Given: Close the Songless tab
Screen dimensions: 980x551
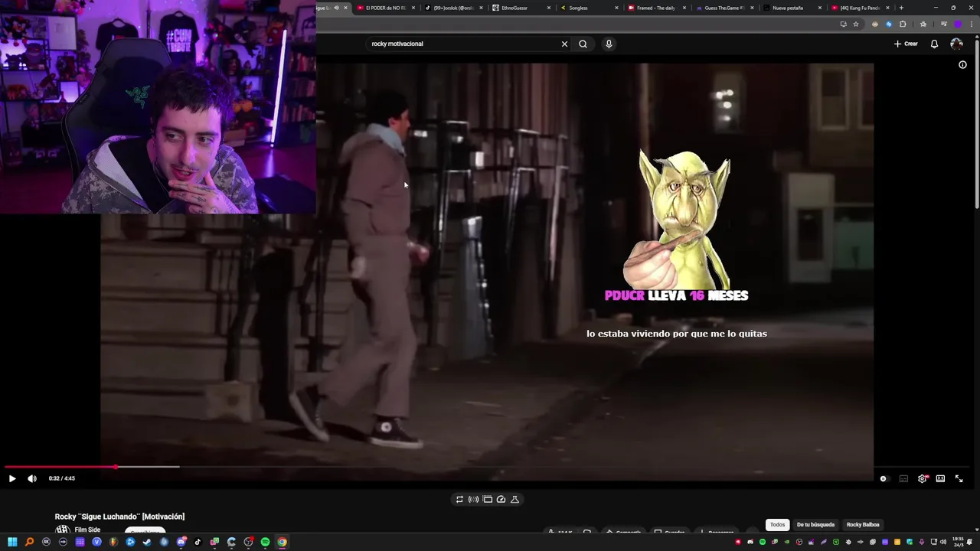Looking at the screenshot, I should (616, 8).
